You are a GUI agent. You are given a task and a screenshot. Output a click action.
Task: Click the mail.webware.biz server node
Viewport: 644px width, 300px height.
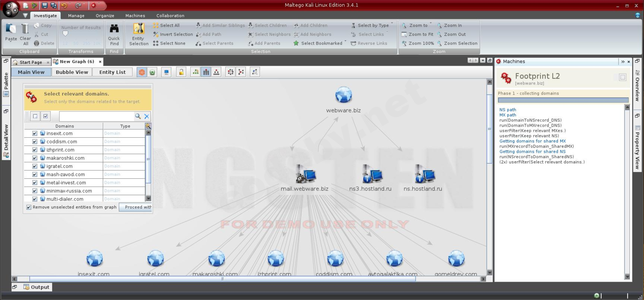(306, 174)
